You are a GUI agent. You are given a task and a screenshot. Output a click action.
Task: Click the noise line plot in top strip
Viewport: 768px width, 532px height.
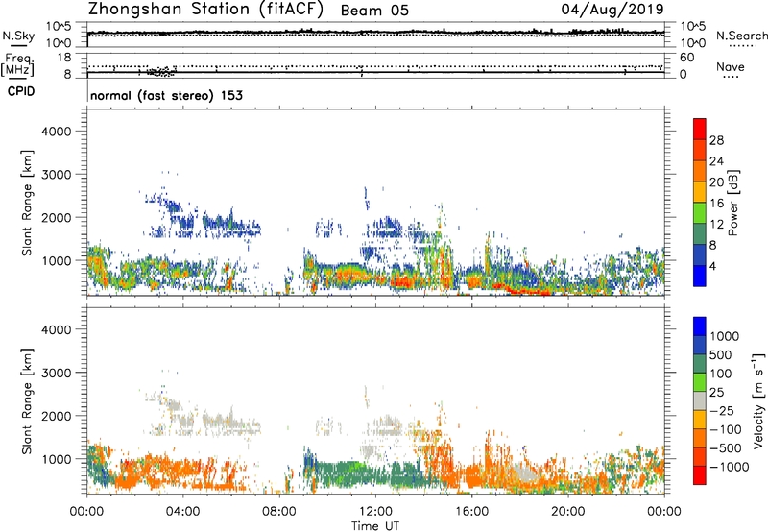[x=375, y=33]
